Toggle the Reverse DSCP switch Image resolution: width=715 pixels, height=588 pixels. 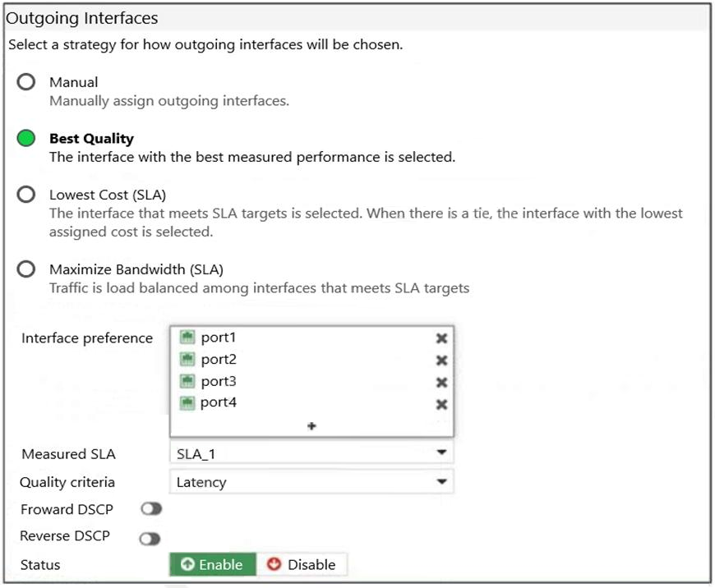[150, 539]
